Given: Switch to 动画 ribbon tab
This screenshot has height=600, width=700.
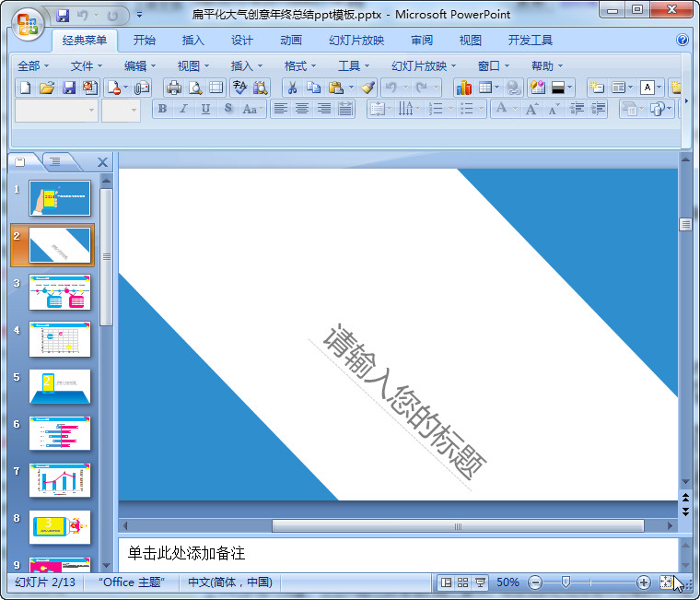Looking at the screenshot, I should click(291, 41).
